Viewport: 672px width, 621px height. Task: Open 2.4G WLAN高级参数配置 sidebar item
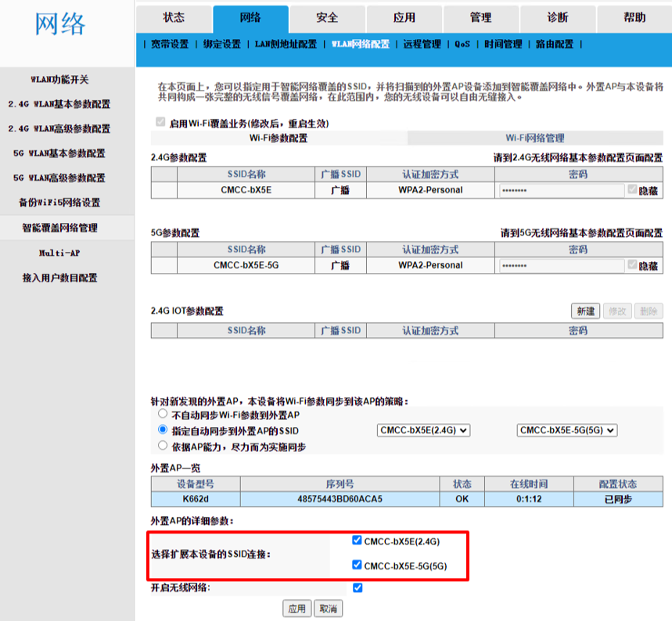click(x=59, y=128)
